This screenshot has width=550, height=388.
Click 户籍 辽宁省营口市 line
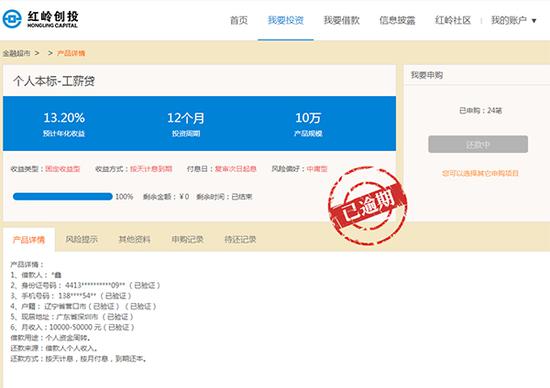(x=83, y=306)
